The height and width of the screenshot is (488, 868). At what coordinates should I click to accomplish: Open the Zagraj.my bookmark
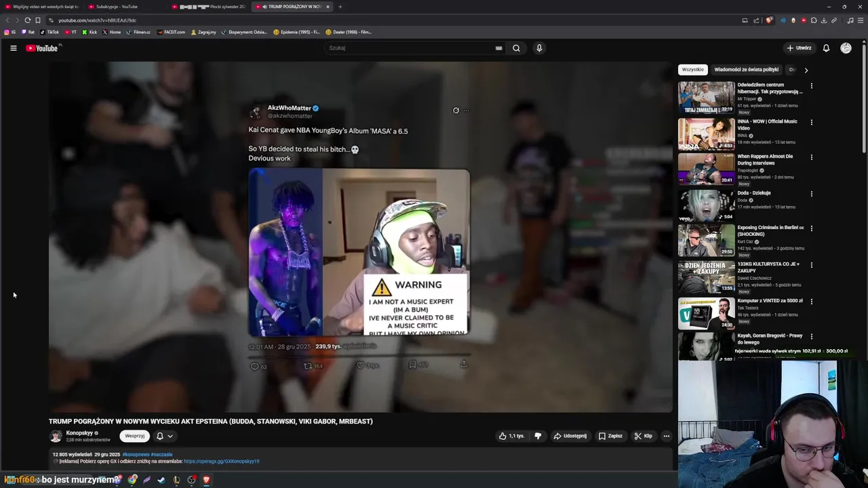point(203,32)
